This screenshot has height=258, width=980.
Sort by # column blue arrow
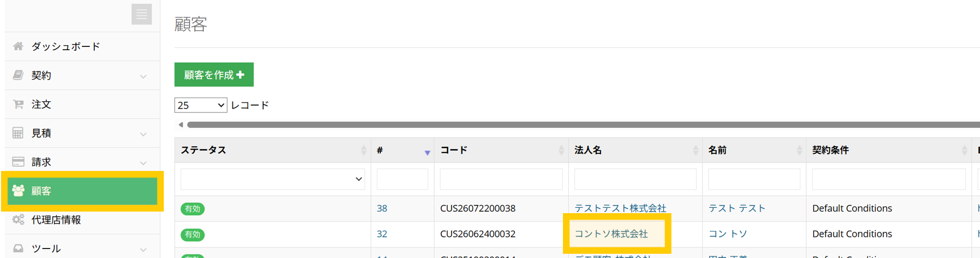pyautogui.click(x=427, y=152)
